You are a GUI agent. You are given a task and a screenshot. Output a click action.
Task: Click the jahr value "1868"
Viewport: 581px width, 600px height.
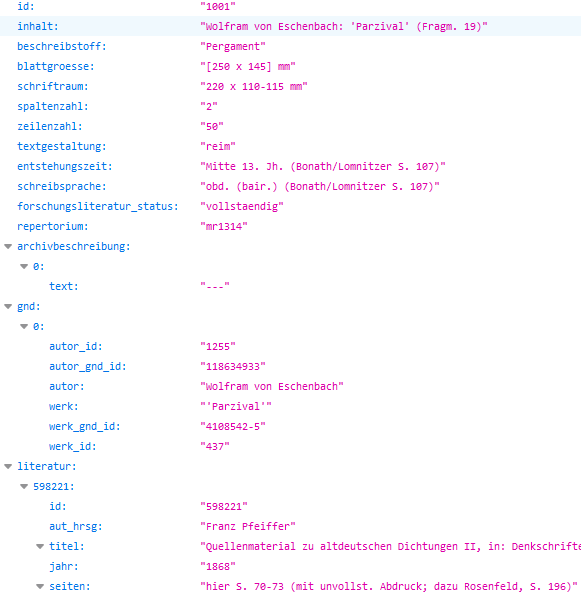click(x=218, y=566)
